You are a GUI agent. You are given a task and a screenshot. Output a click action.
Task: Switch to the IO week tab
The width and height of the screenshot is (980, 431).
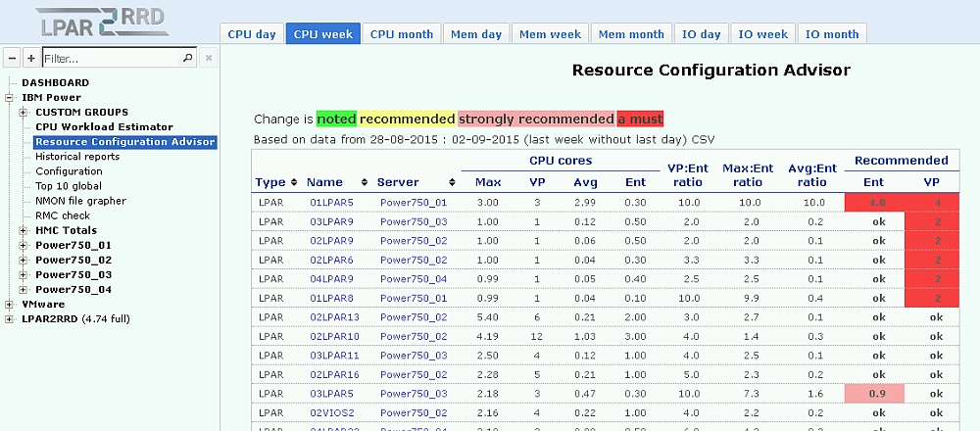[x=763, y=34]
